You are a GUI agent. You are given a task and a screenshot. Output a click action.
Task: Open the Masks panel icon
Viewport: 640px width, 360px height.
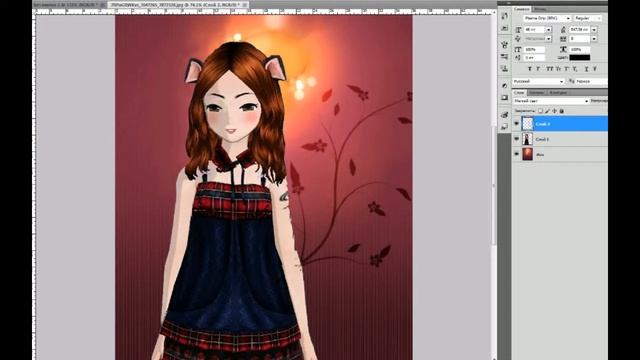tap(505, 97)
